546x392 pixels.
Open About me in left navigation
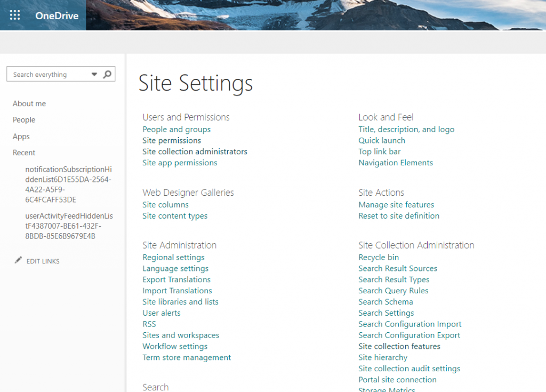pos(29,103)
